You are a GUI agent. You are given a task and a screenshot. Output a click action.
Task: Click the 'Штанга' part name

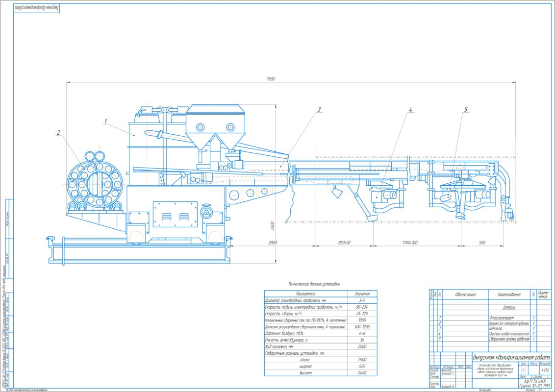pos(496,328)
